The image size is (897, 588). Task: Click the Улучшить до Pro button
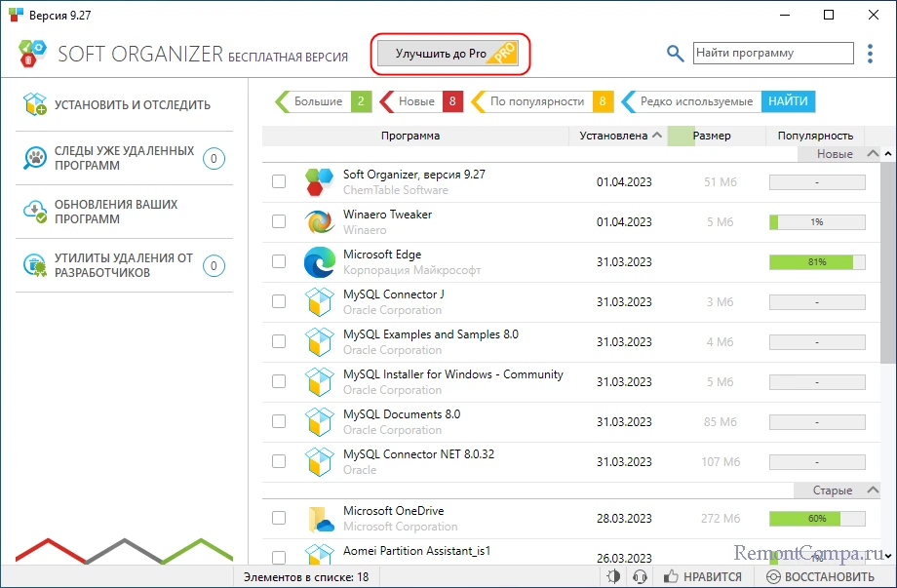[448, 54]
